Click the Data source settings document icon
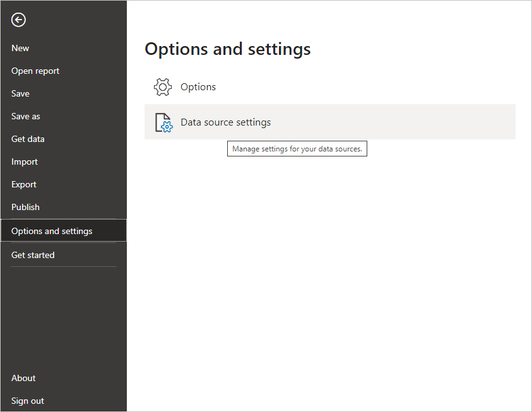Screen dimensions: 532x412 163,122
